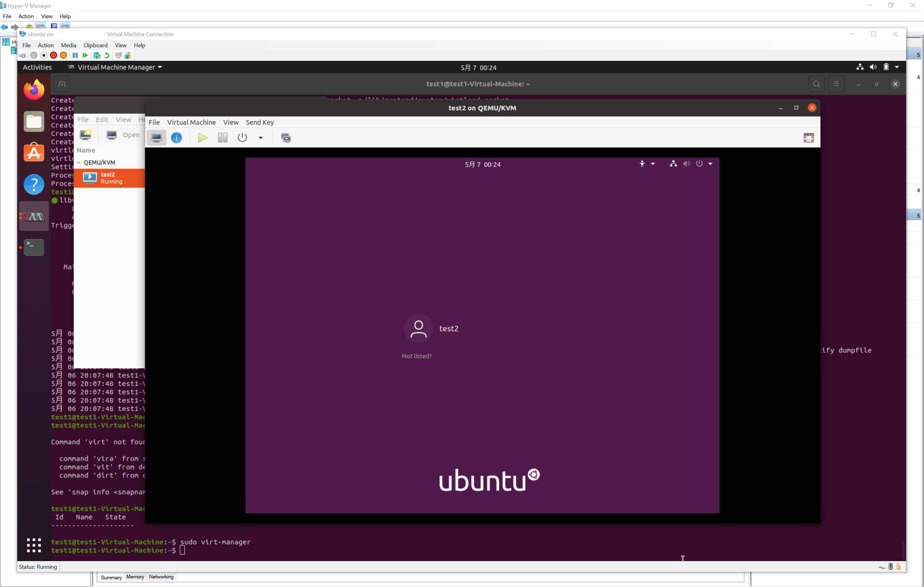Click the console displays icon in test2 toolbar

pyautogui.click(x=286, y=137)
